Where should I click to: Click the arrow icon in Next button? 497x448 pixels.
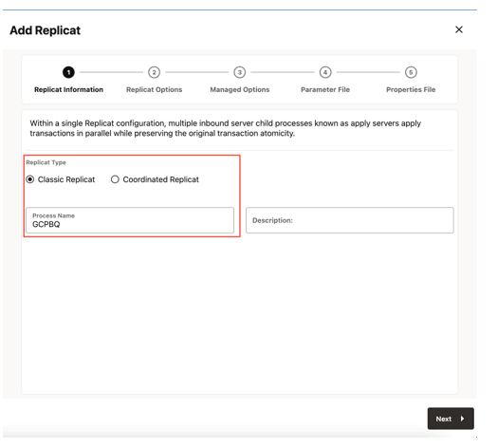coord(463,419)
